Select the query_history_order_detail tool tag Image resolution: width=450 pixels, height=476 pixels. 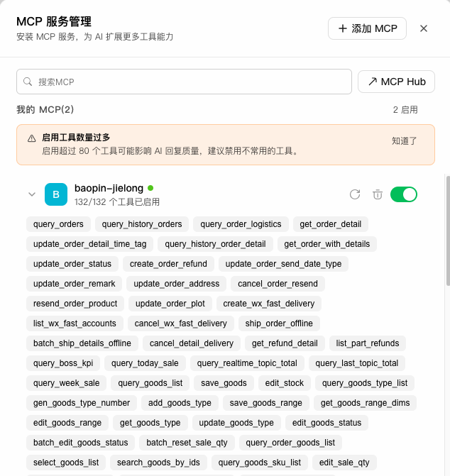click(x=215, y=244)
